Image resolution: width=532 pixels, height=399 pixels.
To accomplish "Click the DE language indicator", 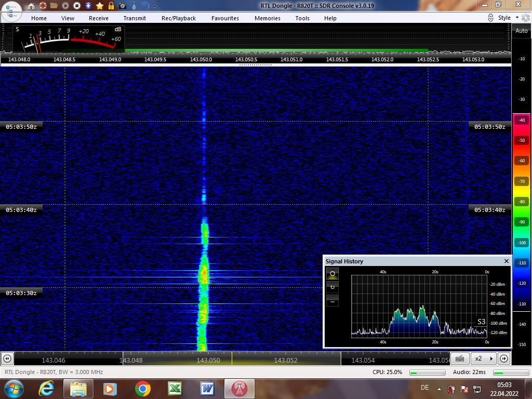I will click(x=424, y=388).
